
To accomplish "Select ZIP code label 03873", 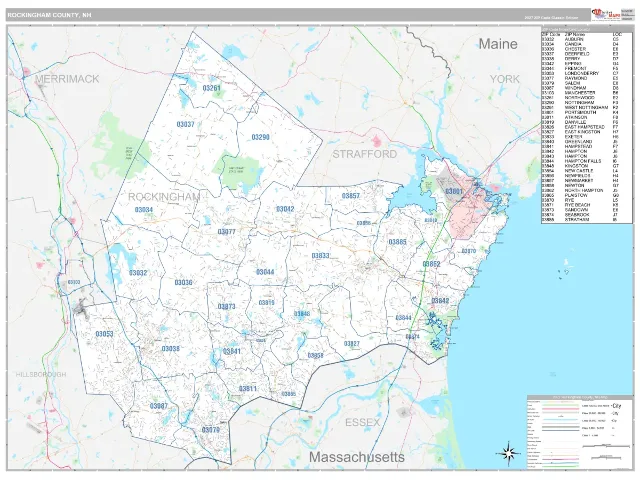I will [x=227, y=307].
